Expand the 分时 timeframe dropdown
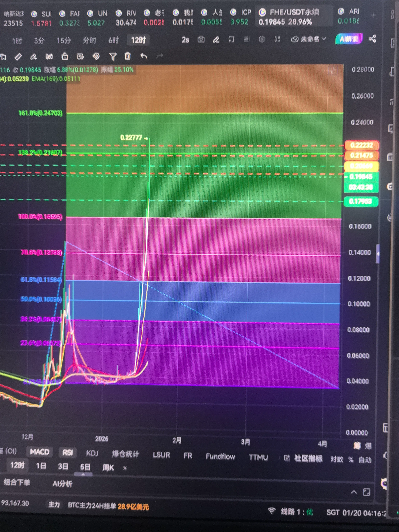399x532 pixels. (x=89, y=40)
